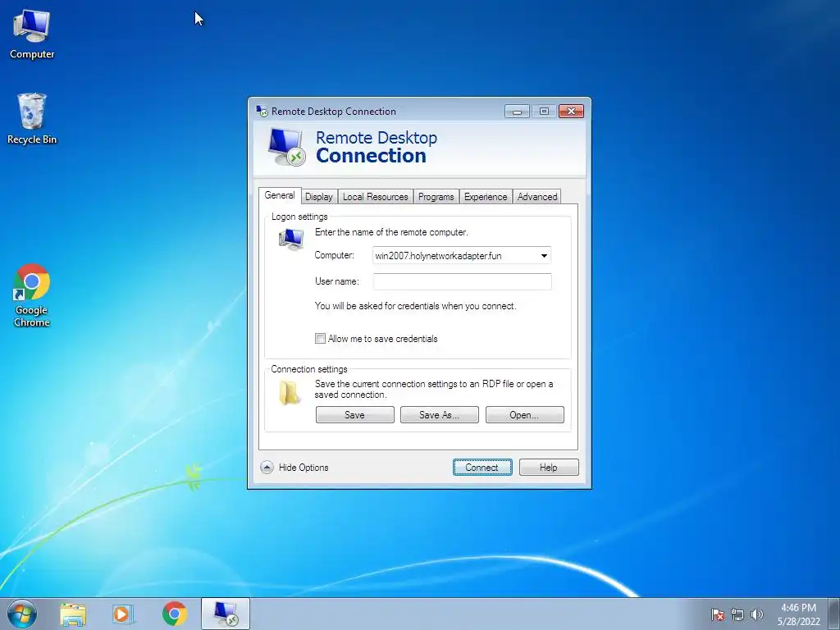Screen dimensions: 840x630
Task: Click the 'Enter the name of the remote computer' text
Action: pos(391,232)
